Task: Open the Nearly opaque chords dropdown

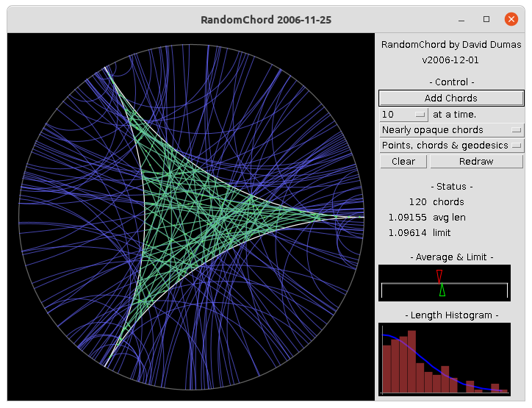Action: click(x=451, y=130)
